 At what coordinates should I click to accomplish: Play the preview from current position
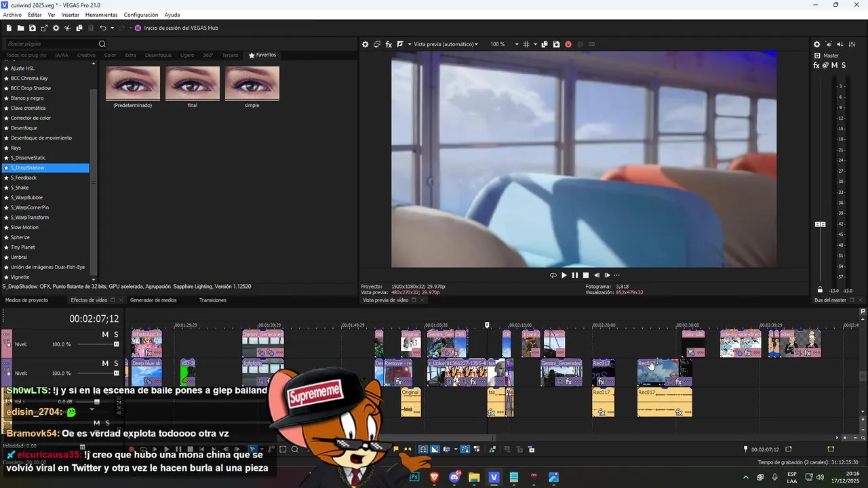(564, 275)
